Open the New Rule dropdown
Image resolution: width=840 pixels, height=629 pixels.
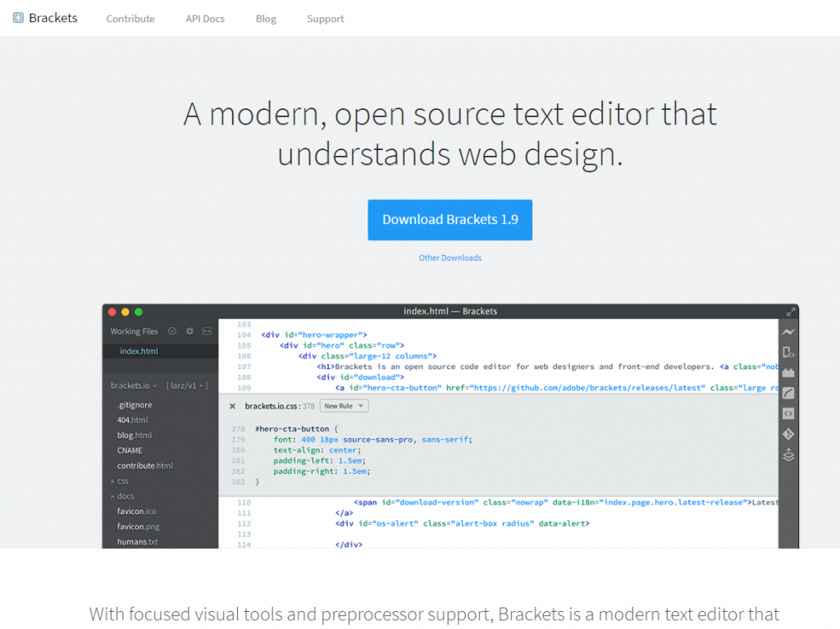pyautogui.click(x=344, y=406)
